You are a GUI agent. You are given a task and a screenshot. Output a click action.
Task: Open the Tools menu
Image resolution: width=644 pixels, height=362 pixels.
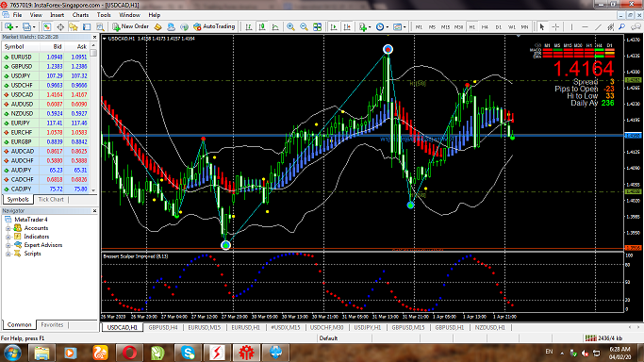(x=104, y=15)
